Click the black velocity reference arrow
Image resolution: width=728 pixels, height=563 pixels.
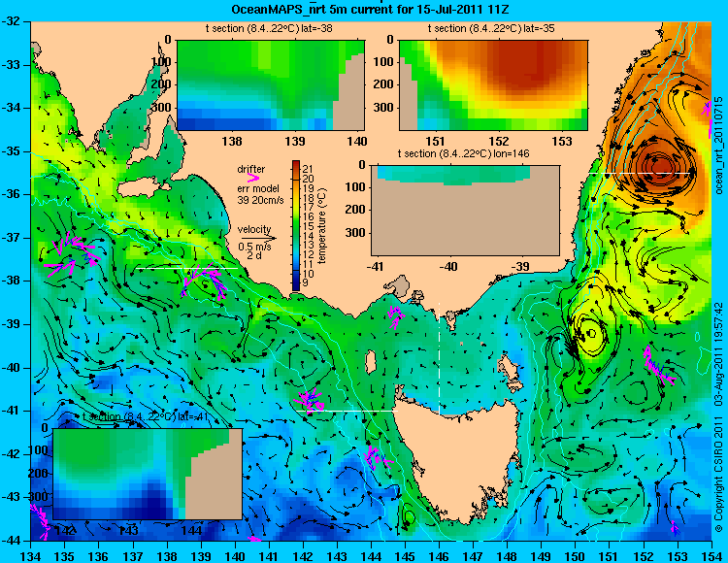pyautogui.click(x=258, y=238)
